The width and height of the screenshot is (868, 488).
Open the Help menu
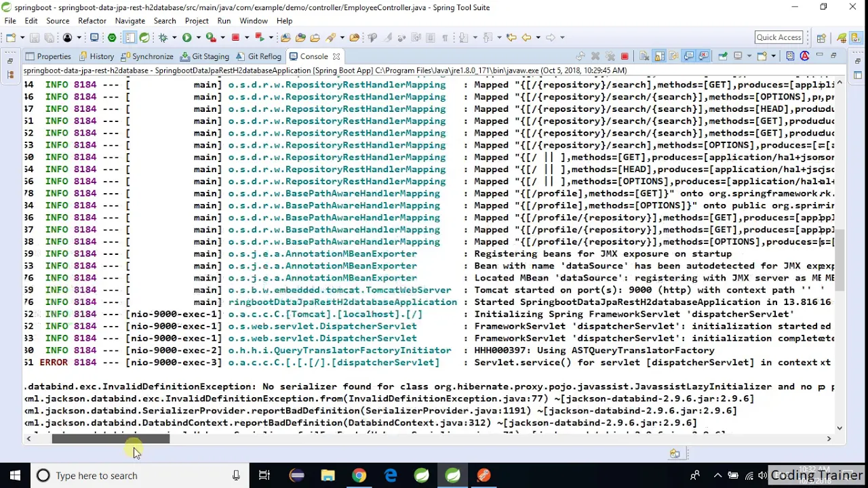coord(284,21)
